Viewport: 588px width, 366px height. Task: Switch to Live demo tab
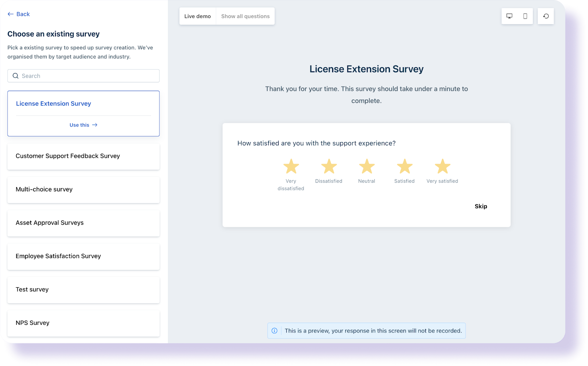tap(198, 16)
